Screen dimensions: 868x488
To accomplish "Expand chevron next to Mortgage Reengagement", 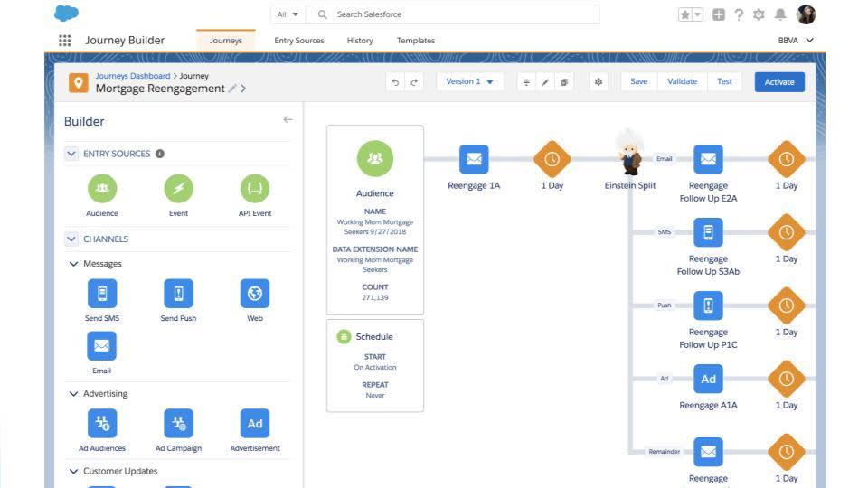I will (x=243, y=89).
